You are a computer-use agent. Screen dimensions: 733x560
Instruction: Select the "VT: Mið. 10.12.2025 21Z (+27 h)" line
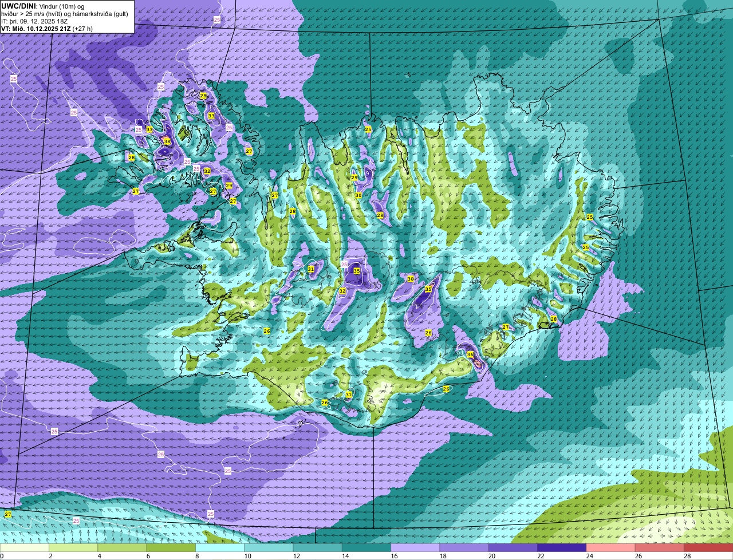47,28
